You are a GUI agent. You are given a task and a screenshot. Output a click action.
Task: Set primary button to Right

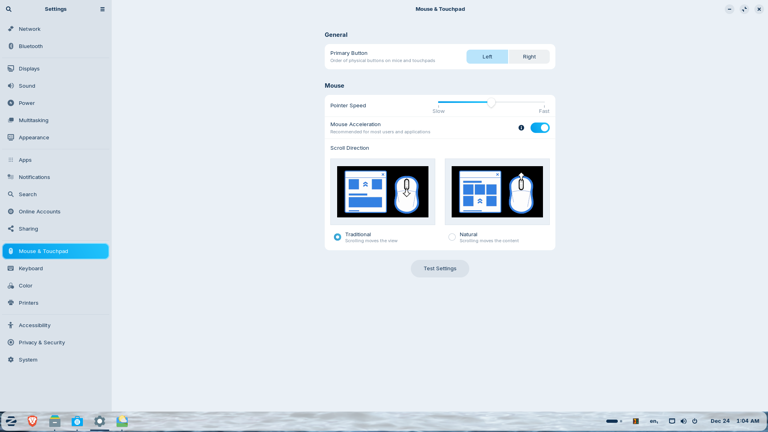(x=529, y=57)
